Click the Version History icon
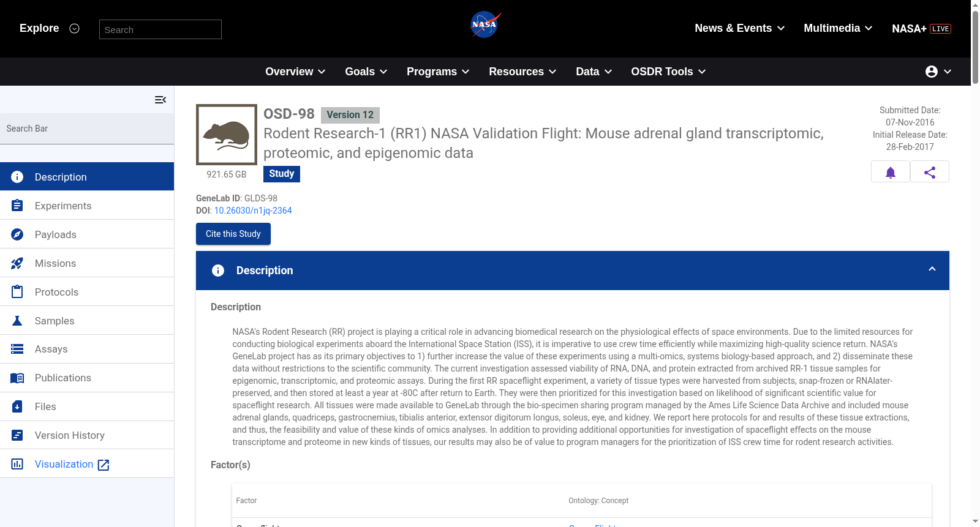This screenshot has height=527, width=980. tap(17, 435)
